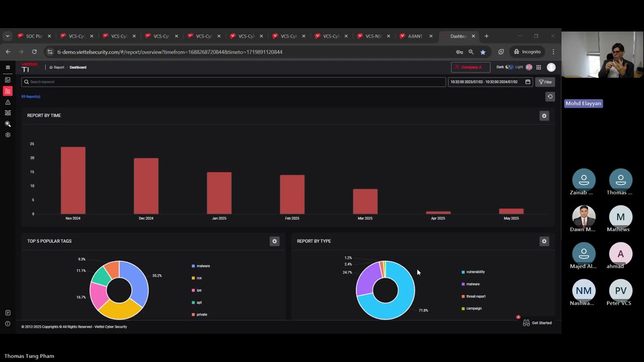Click the refresh reports icon
The height and width of the screenshot is (362, 644).
(x=550, y=97)
